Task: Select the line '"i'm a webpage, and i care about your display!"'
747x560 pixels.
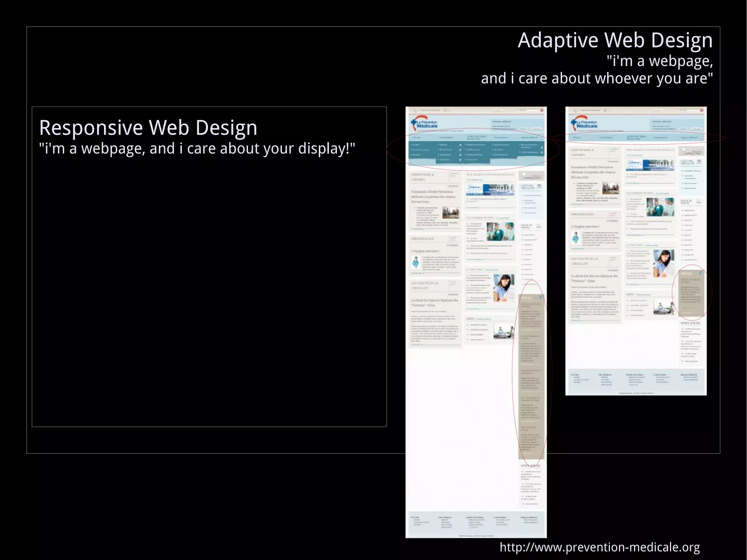Action: (x=197, y=149)
